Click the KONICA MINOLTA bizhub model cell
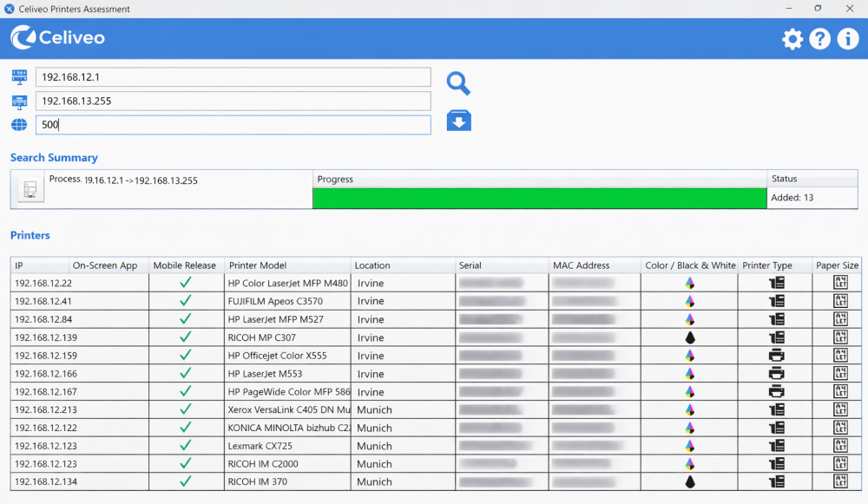868x504 pixels. (x=287, y=428)
